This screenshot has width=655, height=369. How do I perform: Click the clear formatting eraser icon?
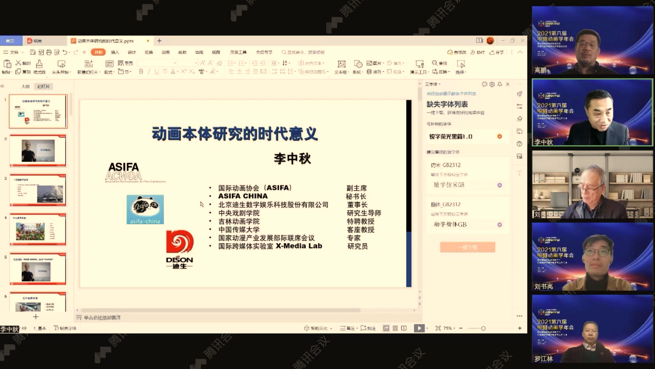click(220, 63)
